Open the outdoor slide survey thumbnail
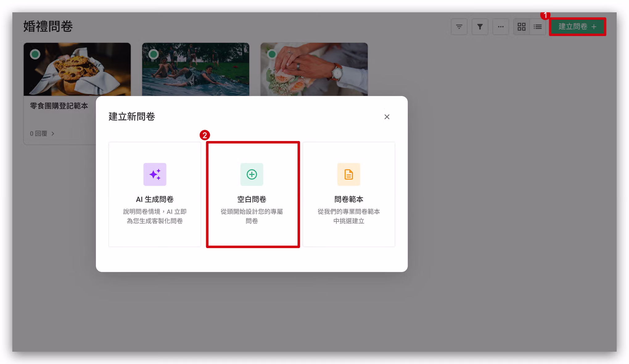The image size is (629, 364). [x=195, y=69]
